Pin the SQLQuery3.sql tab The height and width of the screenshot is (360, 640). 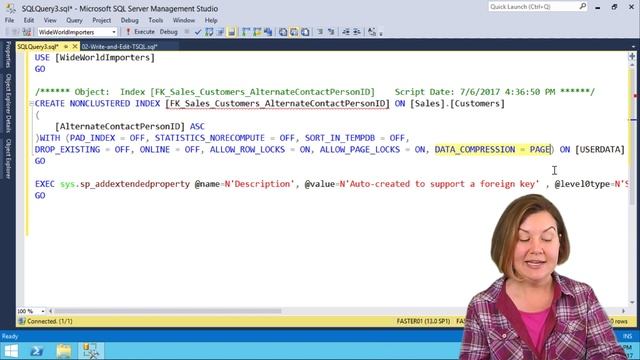(x=66, y=47)
